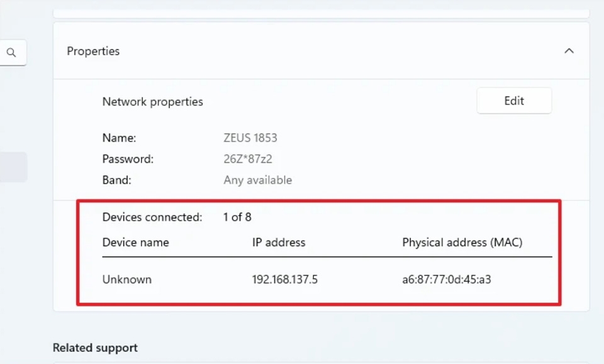604x364 pixels.
Task: Click the Properties section header
Action: click(93, 51)
